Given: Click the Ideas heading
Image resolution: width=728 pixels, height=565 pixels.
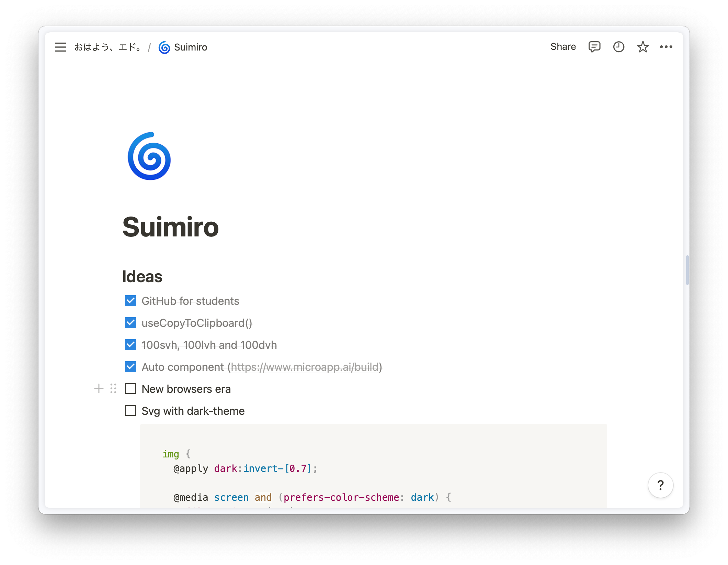Looking at the screenshot, I should pos(142,277).
